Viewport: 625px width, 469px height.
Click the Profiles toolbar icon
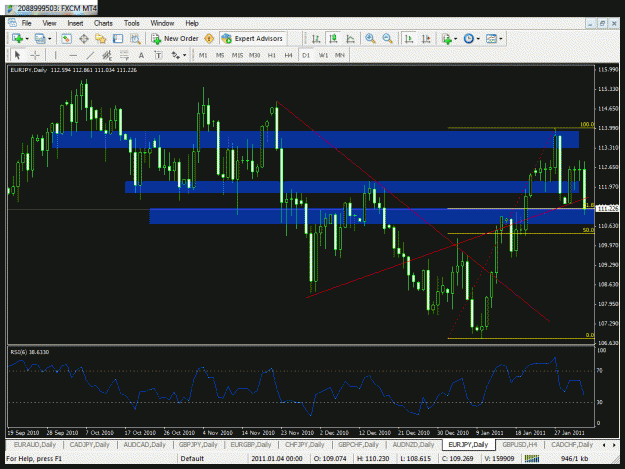pos(40,39)
